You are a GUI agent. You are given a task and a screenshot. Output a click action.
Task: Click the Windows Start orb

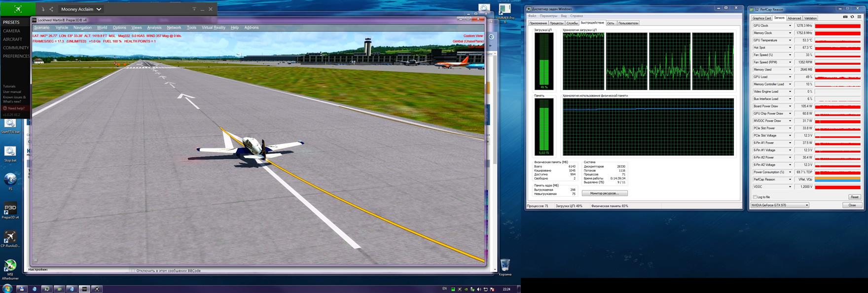tap(7, 289)
